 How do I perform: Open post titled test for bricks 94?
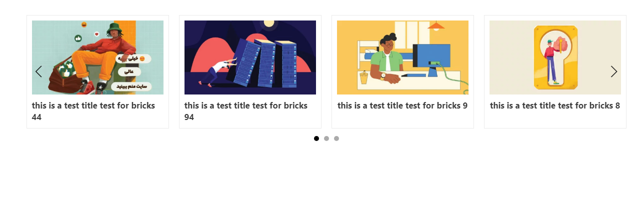coord(246,111)
